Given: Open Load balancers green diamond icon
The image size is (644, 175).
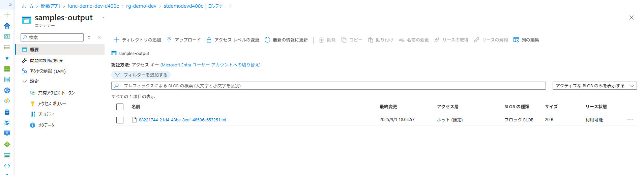Looking at the screenshot, I should click(7, 144).
